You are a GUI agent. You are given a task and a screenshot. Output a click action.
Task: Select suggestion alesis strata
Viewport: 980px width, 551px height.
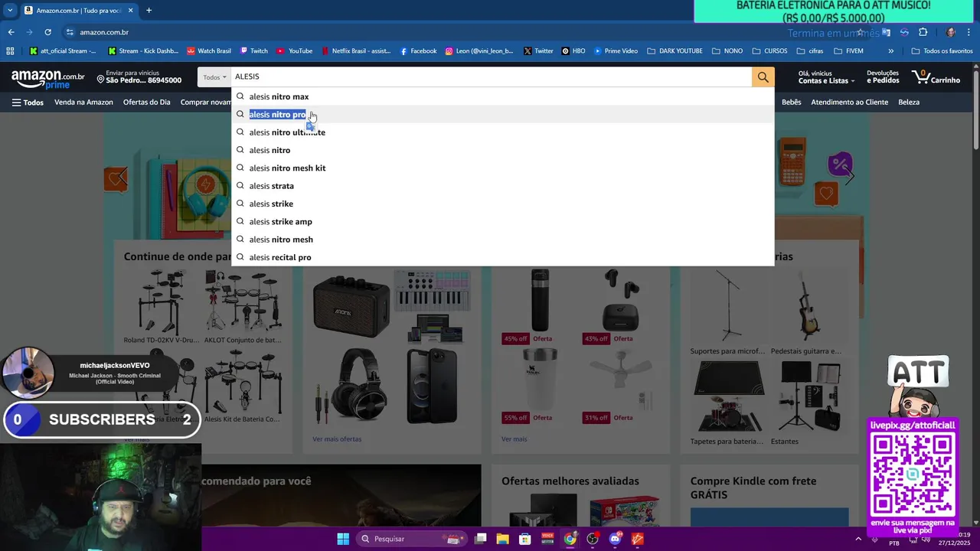click(x=503, y=186)
